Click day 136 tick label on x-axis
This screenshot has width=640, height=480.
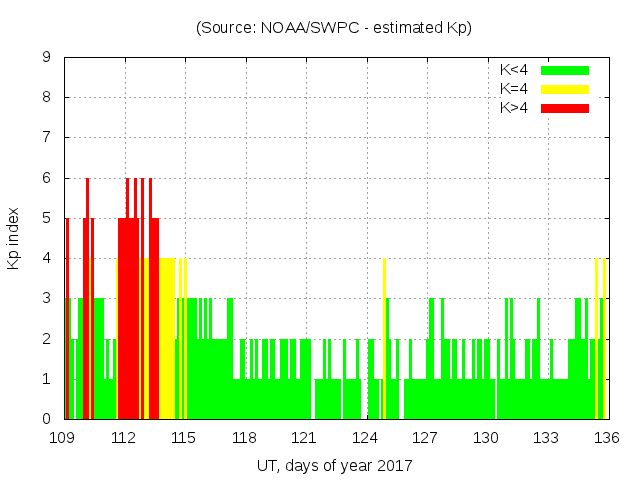[606, 438]
